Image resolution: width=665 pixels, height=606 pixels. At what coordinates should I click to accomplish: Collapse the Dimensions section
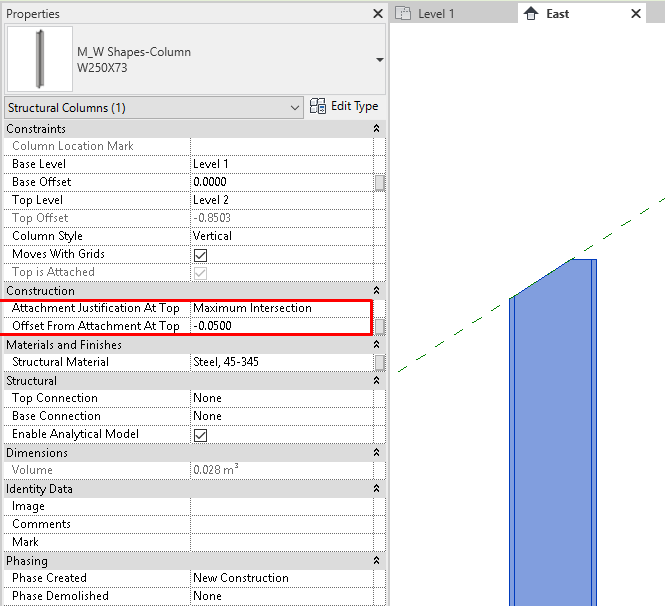point(376,452)
